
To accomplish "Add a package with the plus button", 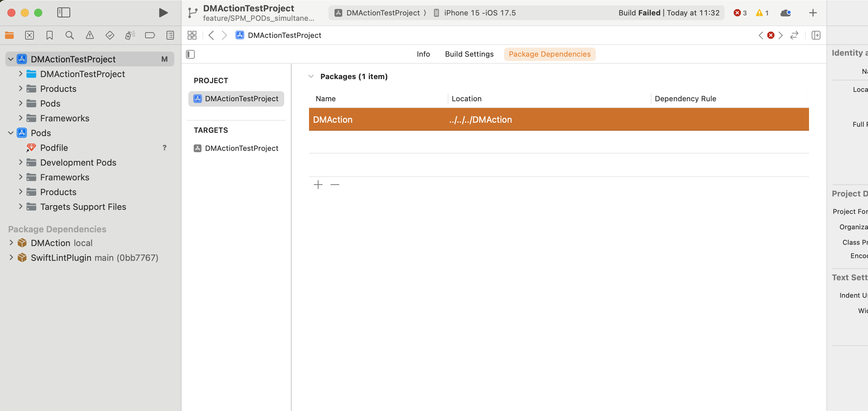I will pyautogui.click(x=318, y=185).
